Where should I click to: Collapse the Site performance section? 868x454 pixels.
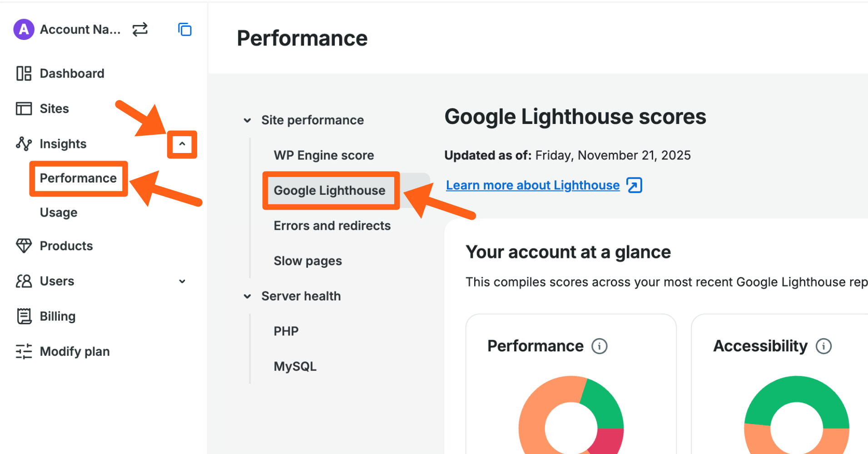248,120
